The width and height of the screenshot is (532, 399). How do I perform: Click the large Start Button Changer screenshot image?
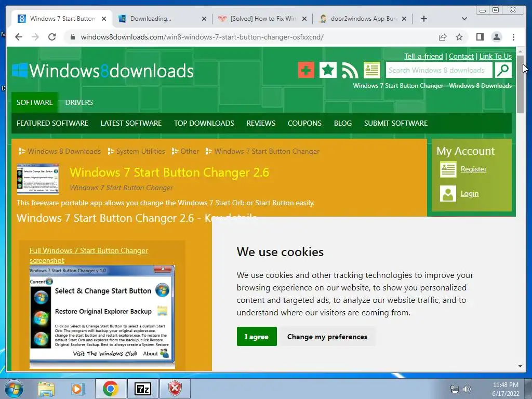pos(102,316)
